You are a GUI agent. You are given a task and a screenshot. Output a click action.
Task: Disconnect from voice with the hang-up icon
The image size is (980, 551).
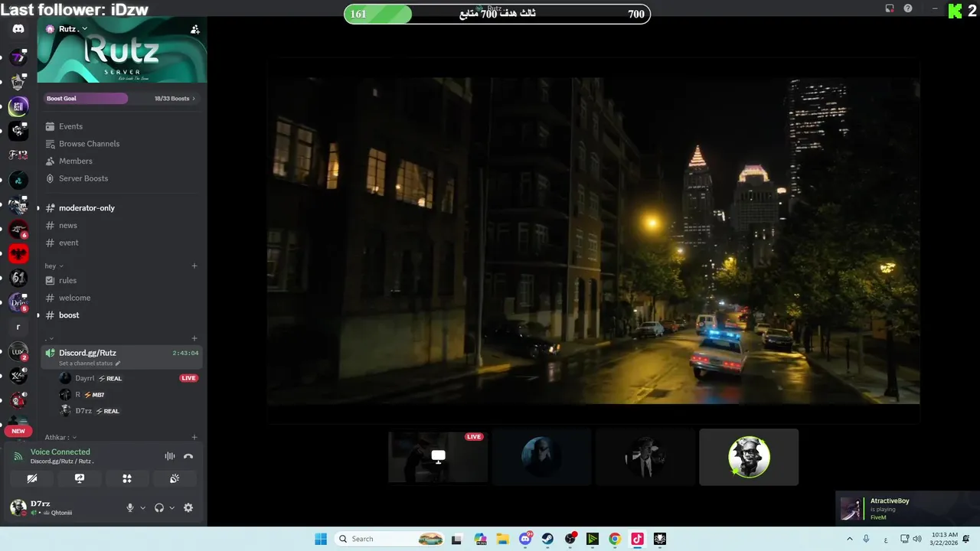[x=188, y=456]
